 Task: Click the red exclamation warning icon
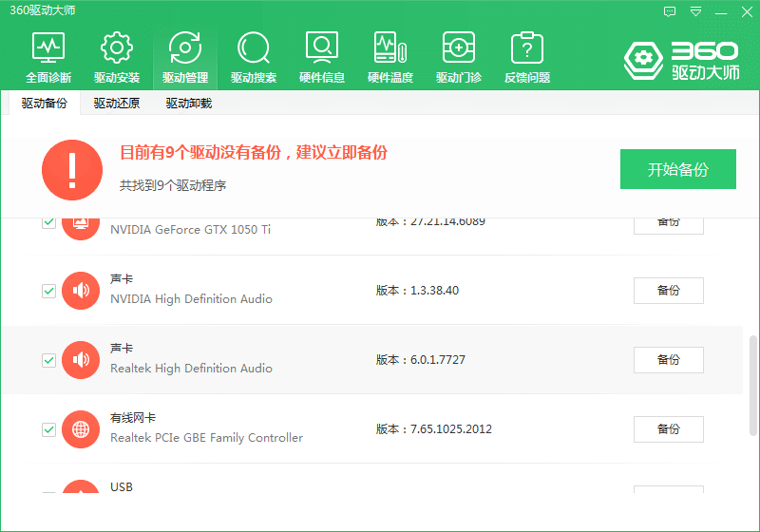tap(72, 170)
